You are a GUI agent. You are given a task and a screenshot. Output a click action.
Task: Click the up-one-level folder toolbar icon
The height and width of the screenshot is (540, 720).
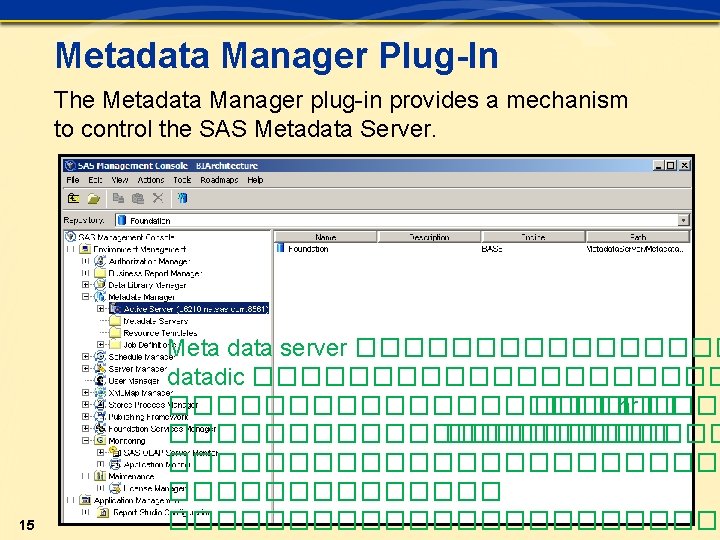click(x=73, y=198)
